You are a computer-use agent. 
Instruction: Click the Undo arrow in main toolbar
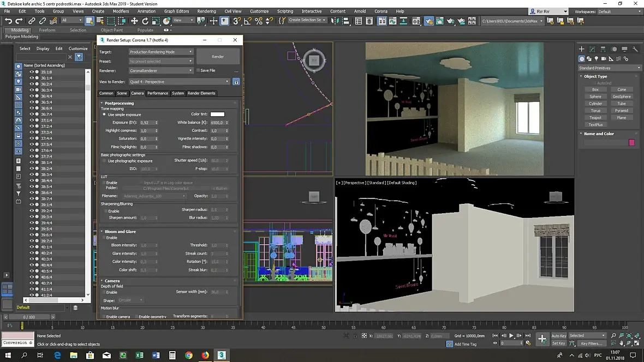8,21
